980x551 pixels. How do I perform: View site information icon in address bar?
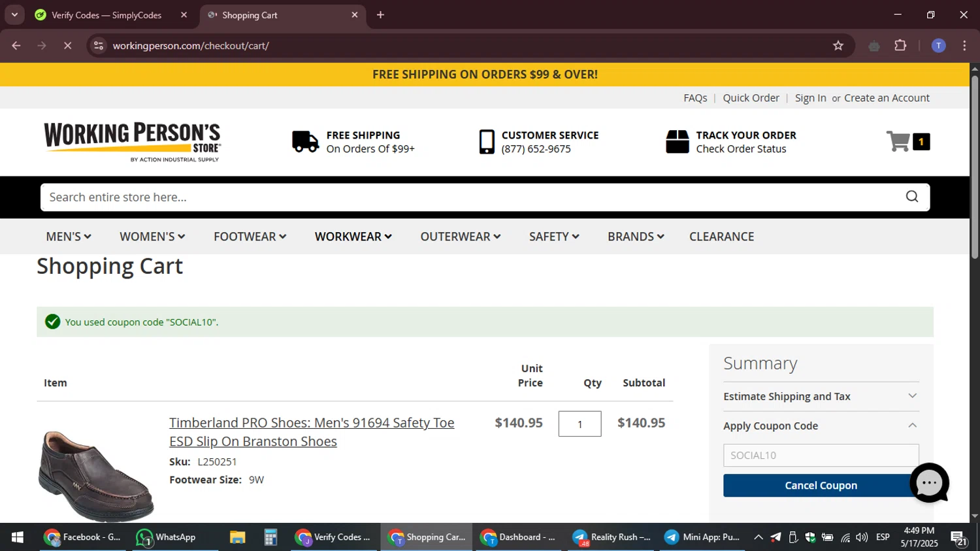tap(99, 46)
